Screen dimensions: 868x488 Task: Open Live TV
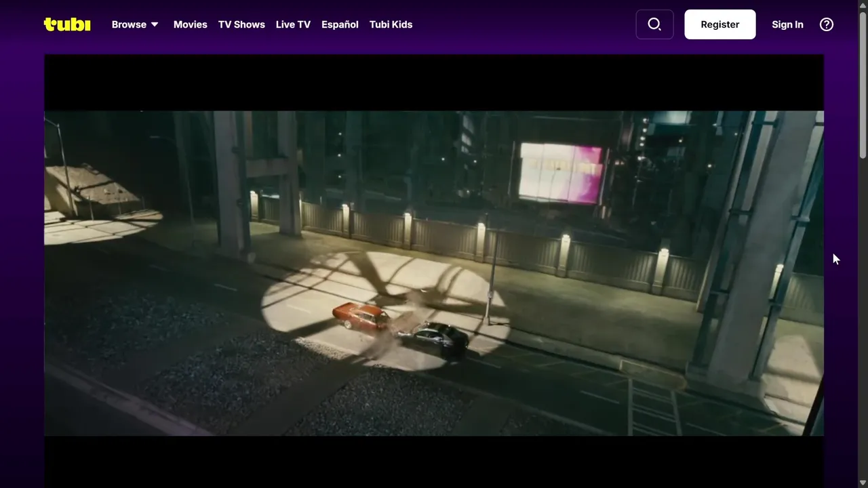click(x=293, y=24)
